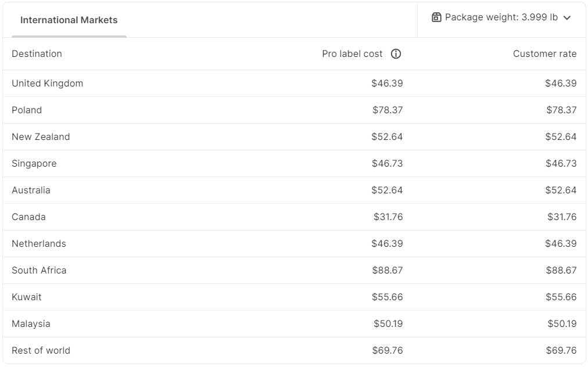
Task: Choose Canada from the destinations
Action: point(28,217)
